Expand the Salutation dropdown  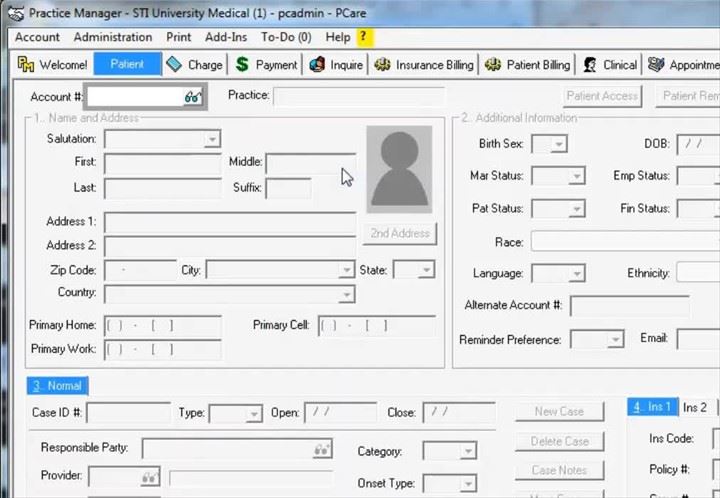(x=212, y=139)
